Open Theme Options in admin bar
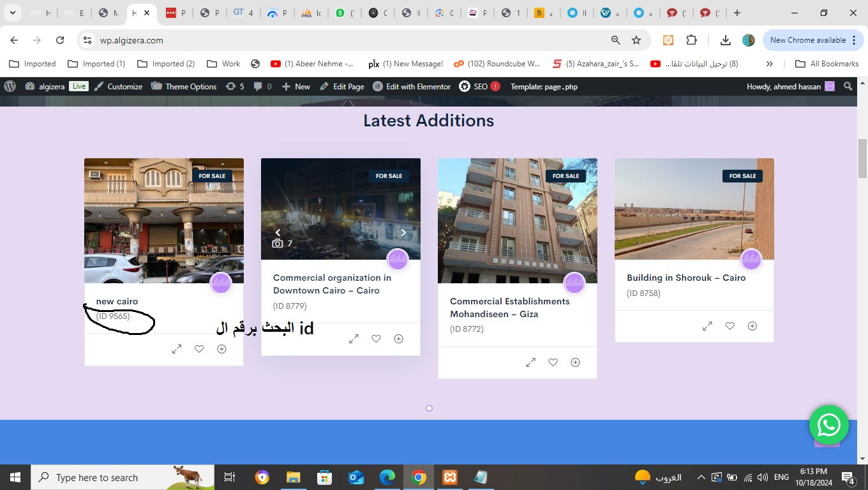Screen dimensions: 868x490 coord(184,86)
